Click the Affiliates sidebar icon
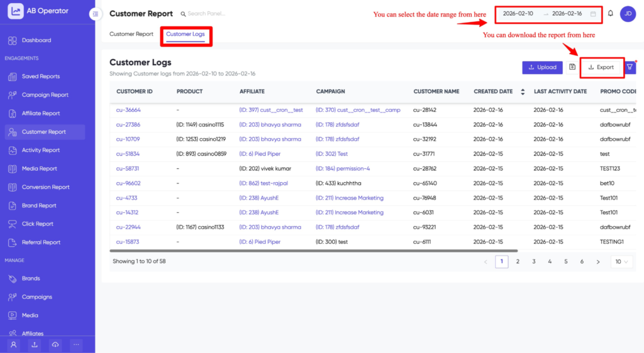Screen dimensions: 644x353 pos(13,334)
